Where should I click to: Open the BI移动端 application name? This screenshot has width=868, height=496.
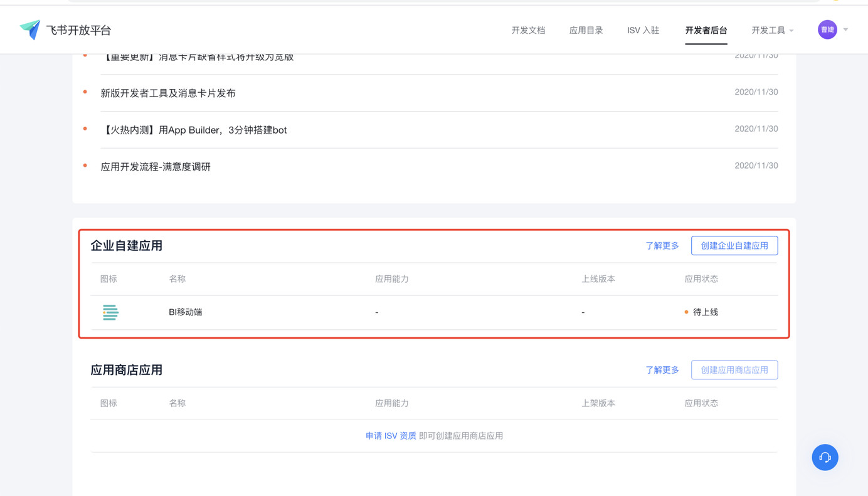[185, 312]
